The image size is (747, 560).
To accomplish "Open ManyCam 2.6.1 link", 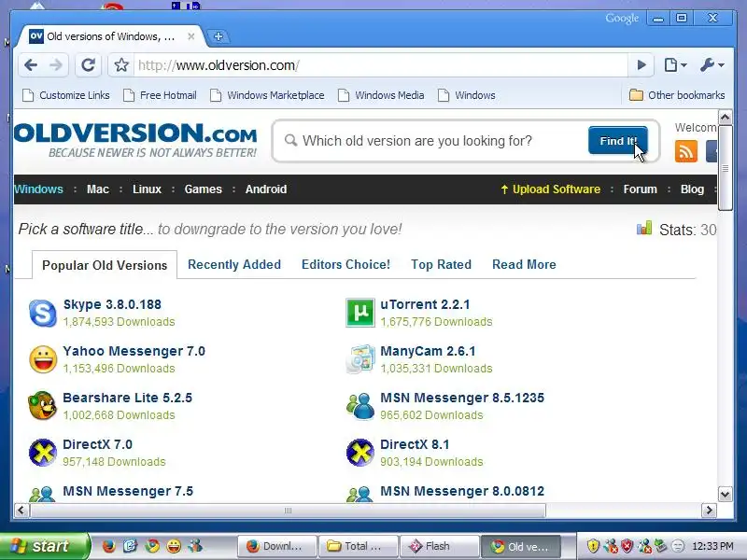I will 428,351.
